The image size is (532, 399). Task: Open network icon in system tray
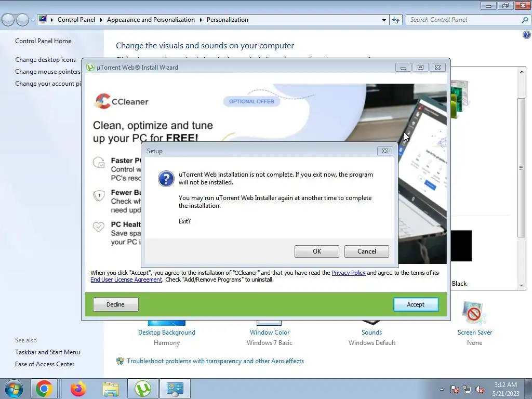click(467, 389)
